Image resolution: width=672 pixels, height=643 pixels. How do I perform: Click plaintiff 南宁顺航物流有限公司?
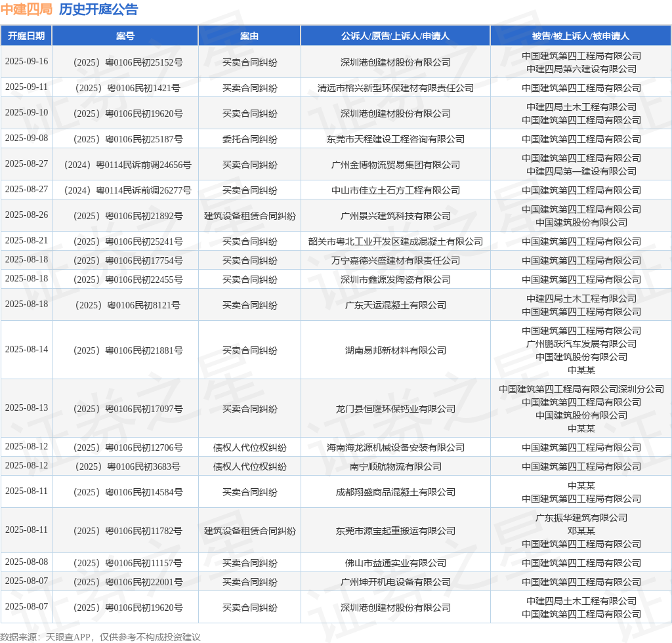396,467
